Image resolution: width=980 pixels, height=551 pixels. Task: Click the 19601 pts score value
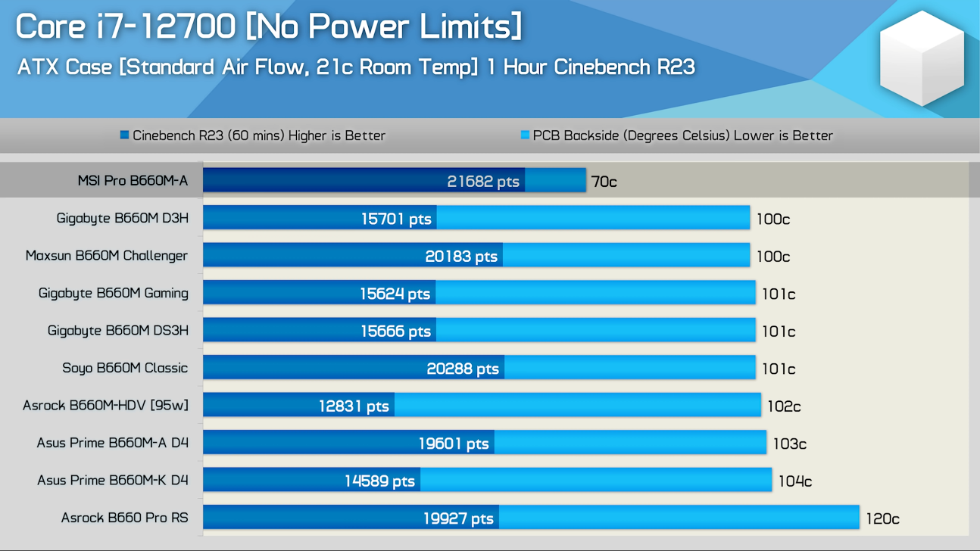pyautogui.click(x=454, y=444)
